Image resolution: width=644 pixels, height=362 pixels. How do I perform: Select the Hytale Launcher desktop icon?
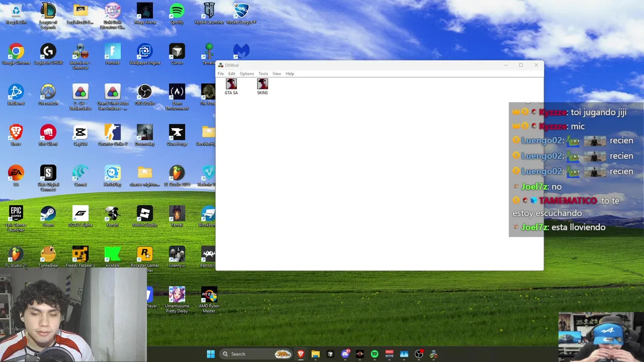coord(209,14)
